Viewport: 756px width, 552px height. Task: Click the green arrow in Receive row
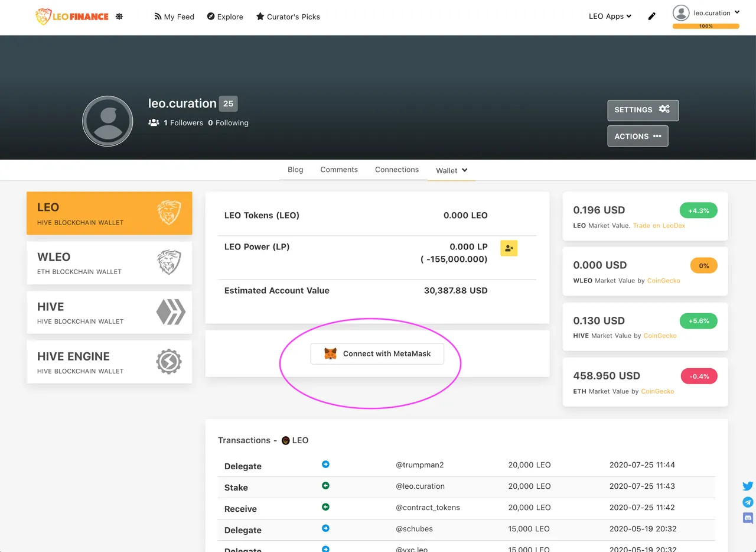pyautogui.click(x=325, y=507)
